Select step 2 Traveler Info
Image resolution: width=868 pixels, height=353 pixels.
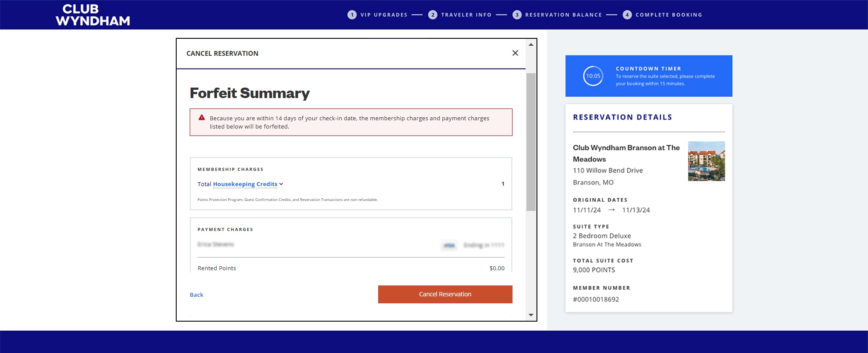(x=460, y=15)
